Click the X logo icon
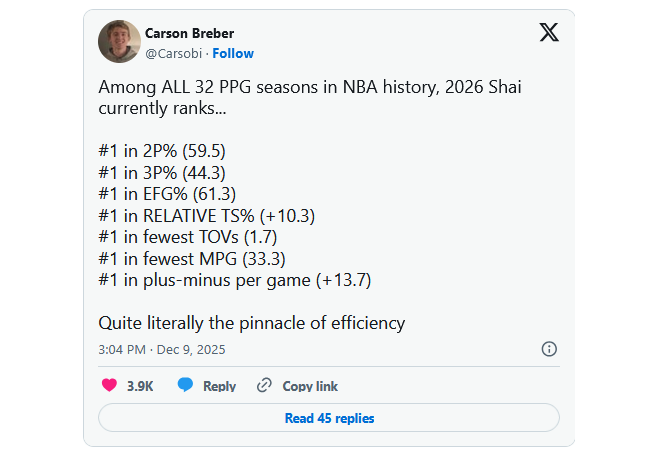The height and width of the screenshot is (455, 654). (549, 32)
